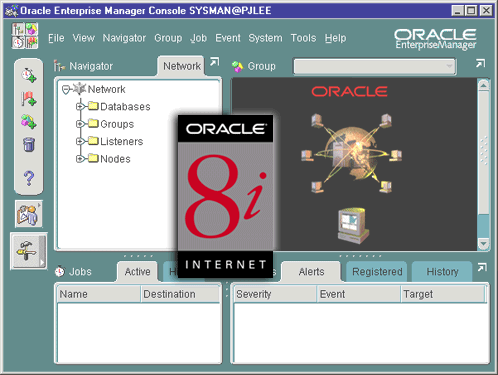Minimize the Enterprise Manager Console window
Image resolution: width=498 pixels, height=375 pixels.
point(457,11)
